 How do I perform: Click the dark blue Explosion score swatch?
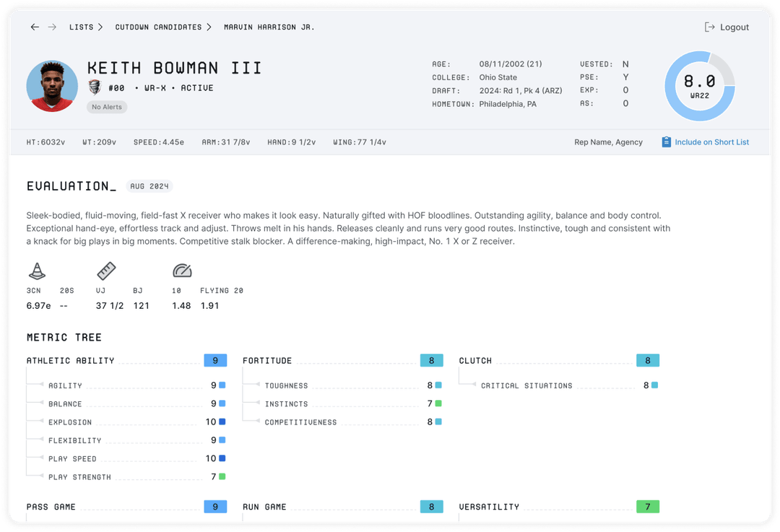[x=222, y=422]
